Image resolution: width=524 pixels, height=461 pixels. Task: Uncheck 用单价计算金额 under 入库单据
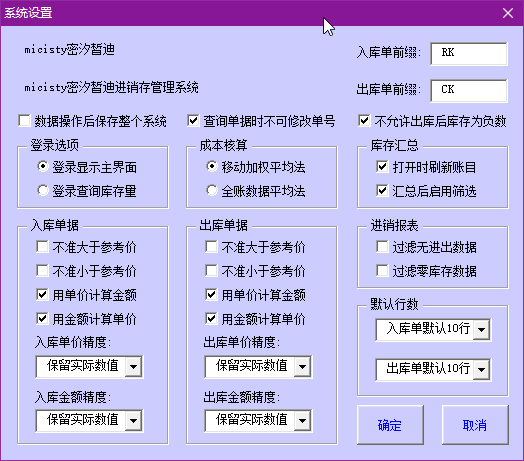point(42,295)
